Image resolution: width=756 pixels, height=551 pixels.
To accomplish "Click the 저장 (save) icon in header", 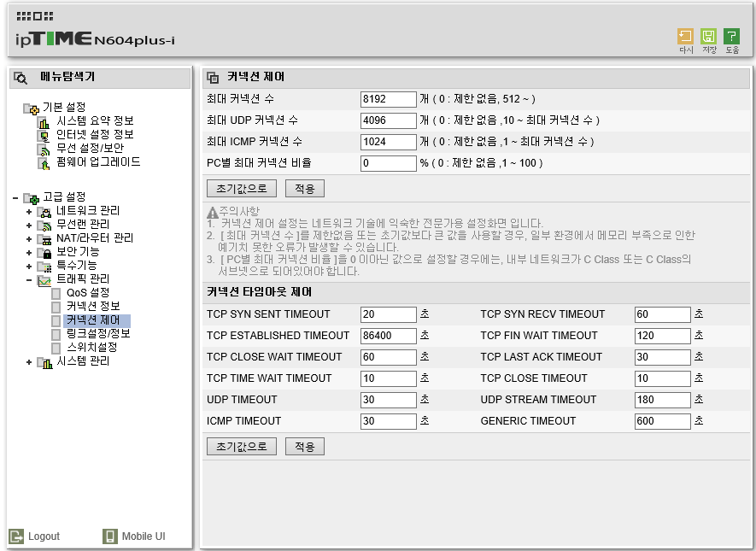I will 708,36.
